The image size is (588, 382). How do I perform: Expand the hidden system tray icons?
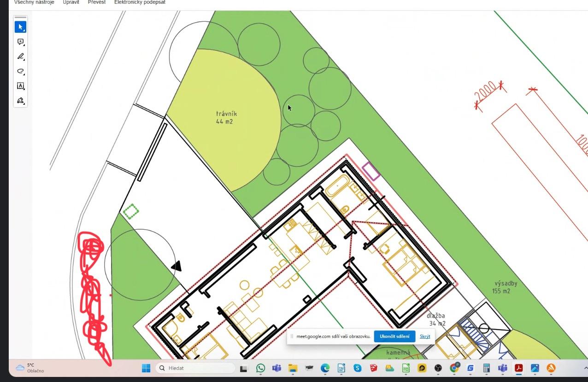pyautogui.click(x=585, y=368)
